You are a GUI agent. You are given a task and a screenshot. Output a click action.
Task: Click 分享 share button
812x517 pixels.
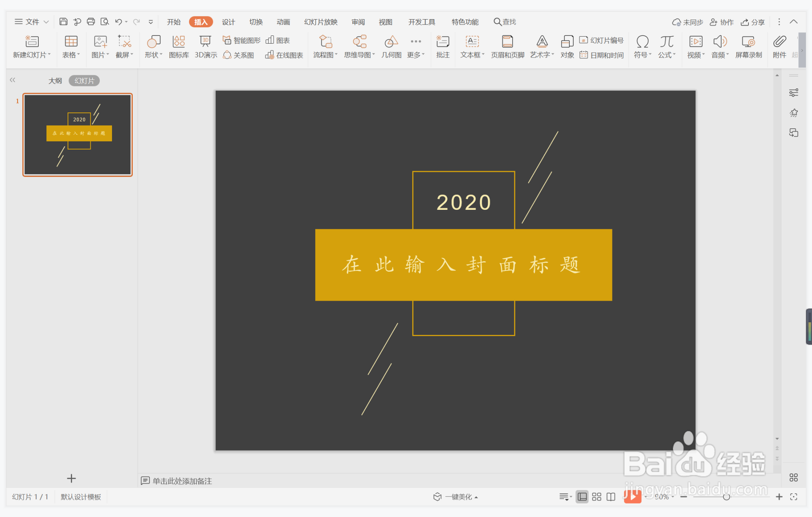(753, 22)
